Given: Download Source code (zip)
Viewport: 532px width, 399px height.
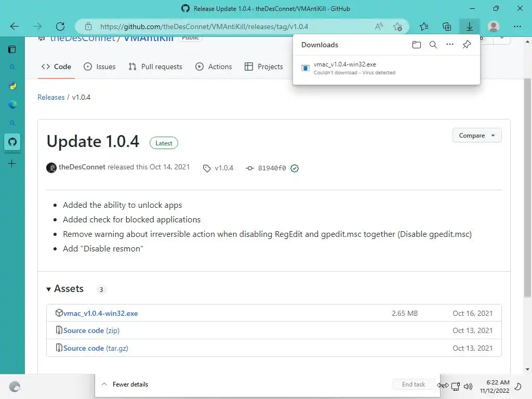Looking at the screenshot, I should pos(91,330).
